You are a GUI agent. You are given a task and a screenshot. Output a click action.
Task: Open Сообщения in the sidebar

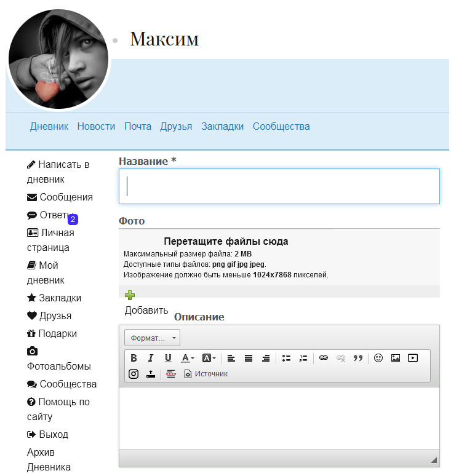pos(60,197)
